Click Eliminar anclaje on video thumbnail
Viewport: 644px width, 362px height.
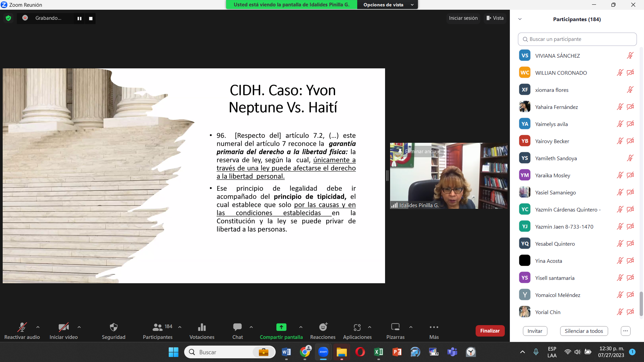(x=419, y=152)
